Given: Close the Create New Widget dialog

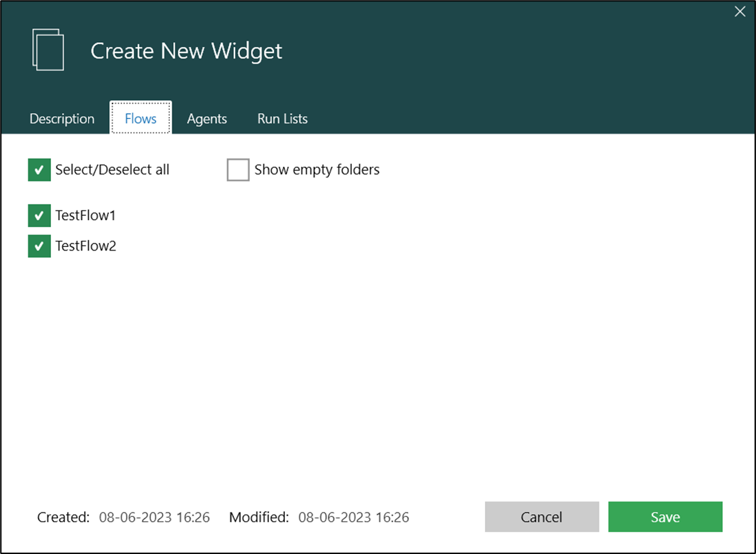Looking at the screenshot, I should pyautogui.click(x=739, y=12).
